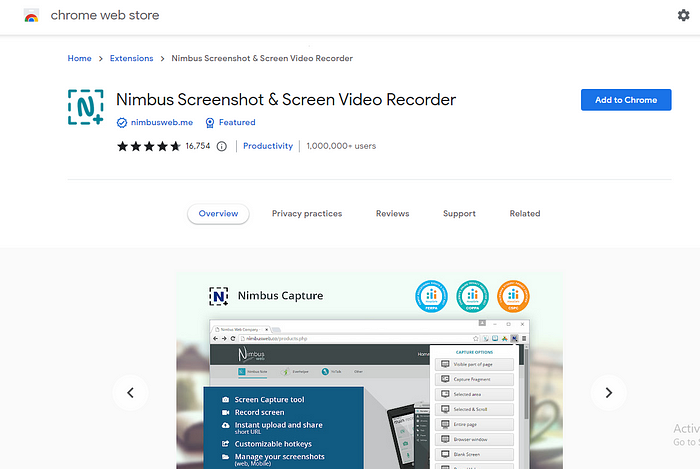
Task: Click the teal COPPA compliance badge
Action: pos(472,296)
